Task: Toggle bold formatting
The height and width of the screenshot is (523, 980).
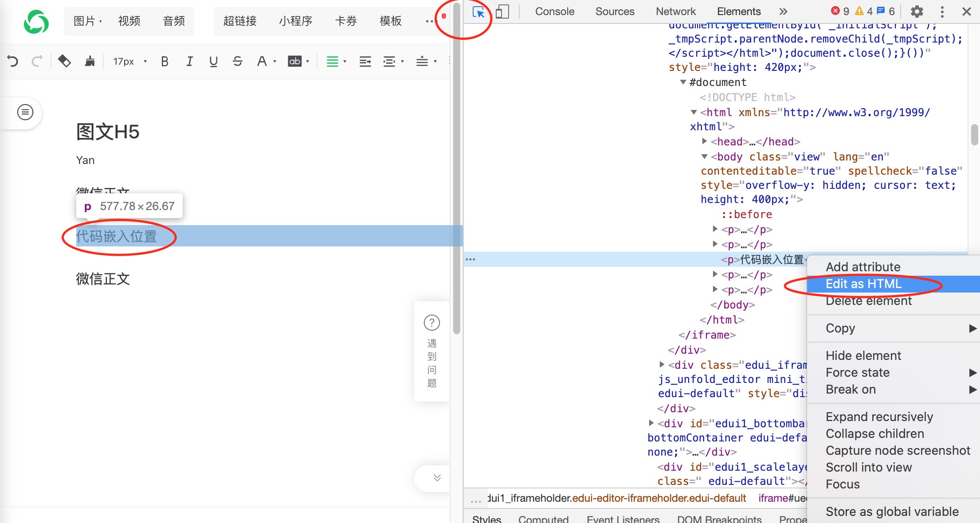Action: pos(165,62)
